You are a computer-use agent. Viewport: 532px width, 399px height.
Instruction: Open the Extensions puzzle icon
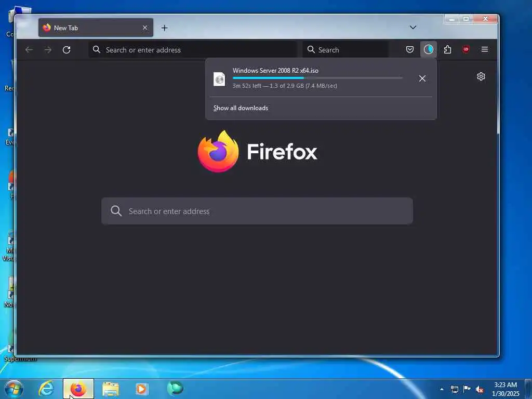pyautogui.click(x=447, y=49)
